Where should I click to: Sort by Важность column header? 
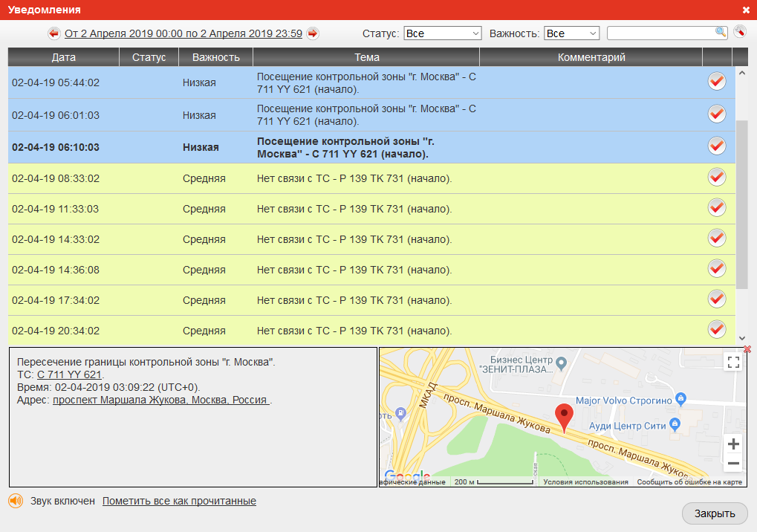[x=215, y=57]
